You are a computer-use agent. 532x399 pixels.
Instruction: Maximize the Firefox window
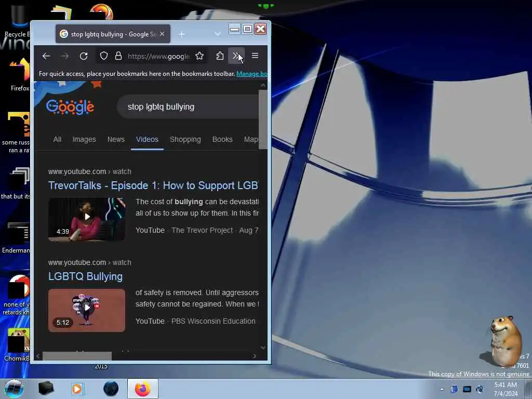tap(247, 29)
